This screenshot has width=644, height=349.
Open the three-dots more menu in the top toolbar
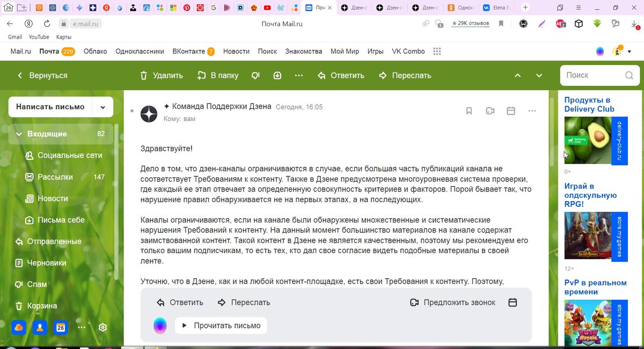click(x=299, y=76)
